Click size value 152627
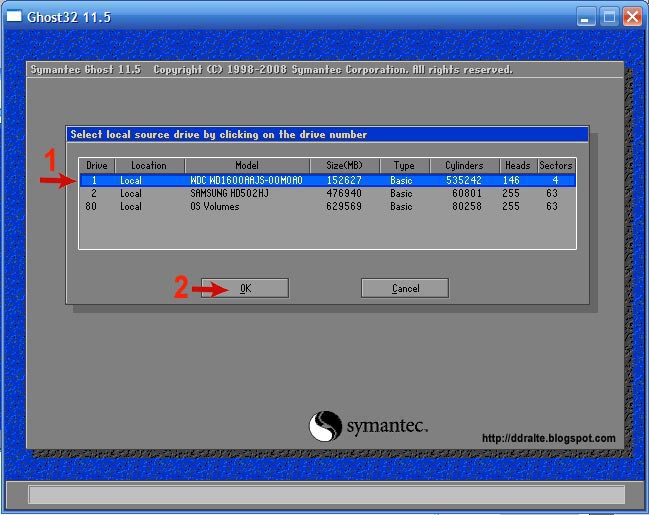The width and height of the screenshot is (649, 515). tap(344, 180)
